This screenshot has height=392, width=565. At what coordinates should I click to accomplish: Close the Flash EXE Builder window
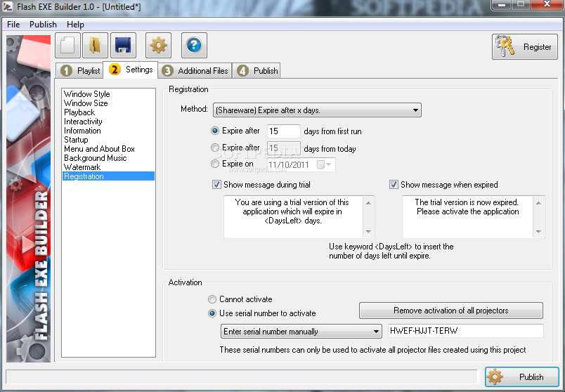pyautogui.click(x=547, y=5)
